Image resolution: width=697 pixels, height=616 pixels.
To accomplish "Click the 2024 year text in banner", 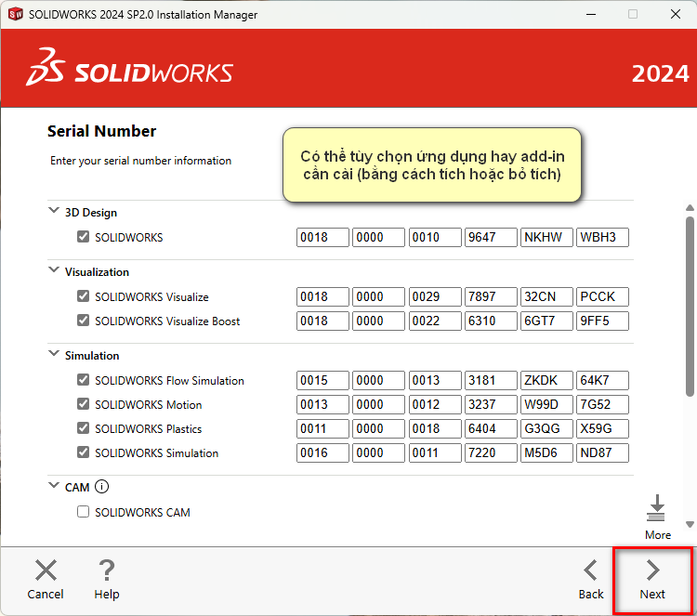I will 660,73.
